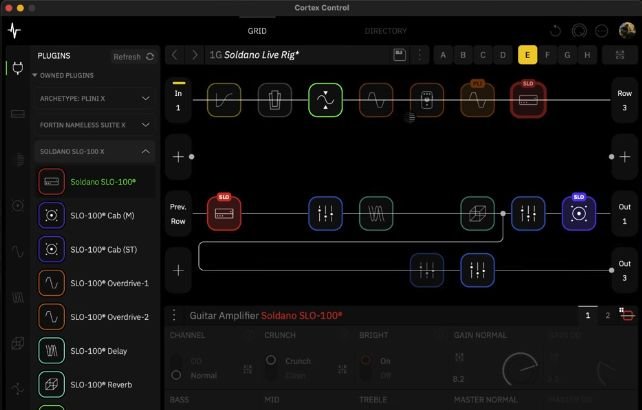Select Soldano SLO-100 amp in plugin list

pyautogui.click(x=95, y=181)
